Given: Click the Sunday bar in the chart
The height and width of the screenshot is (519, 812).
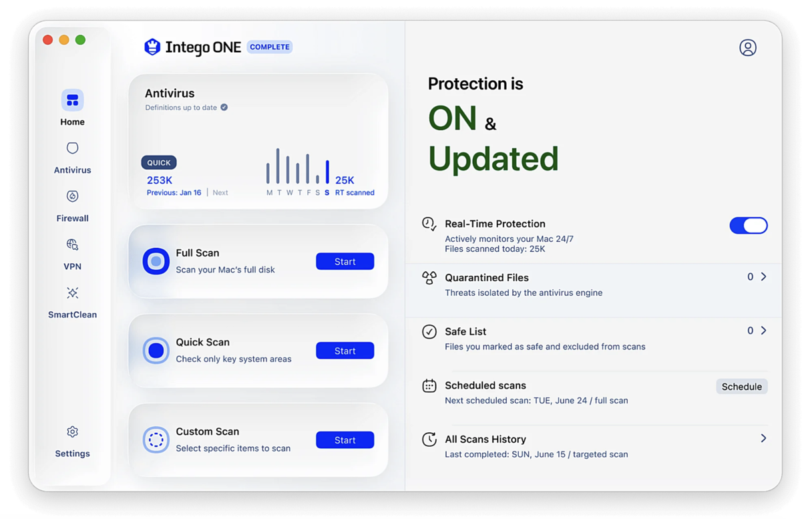Looking at the screenshot, I should (327, 173).
